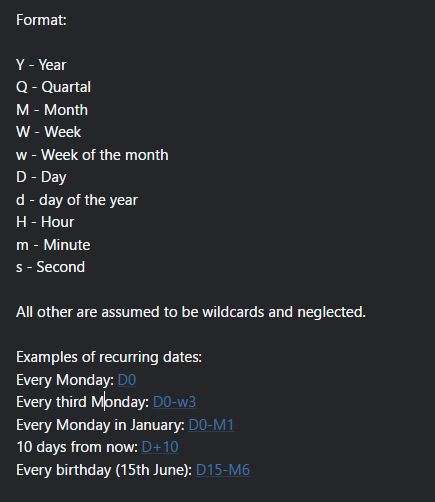Click the 'Every birthday (15th June):' label
This screenshot has width=435, height=502.
[104, 470]
